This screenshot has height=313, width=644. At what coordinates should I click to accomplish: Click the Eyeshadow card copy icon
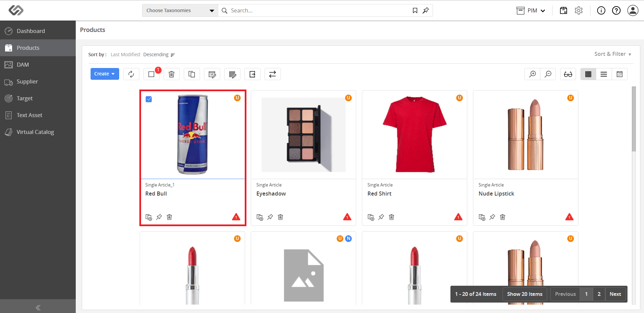click(260, 217)
